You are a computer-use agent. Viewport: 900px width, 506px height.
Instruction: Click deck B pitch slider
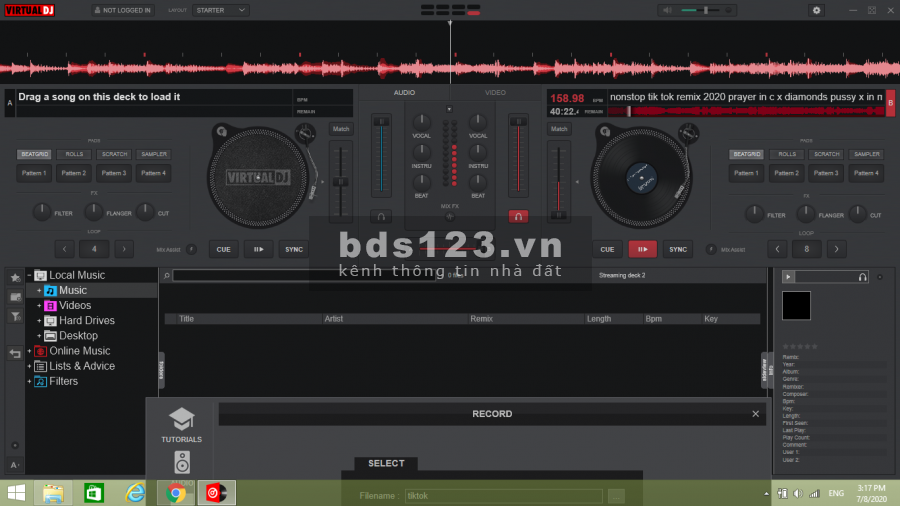tap(558, 182)
